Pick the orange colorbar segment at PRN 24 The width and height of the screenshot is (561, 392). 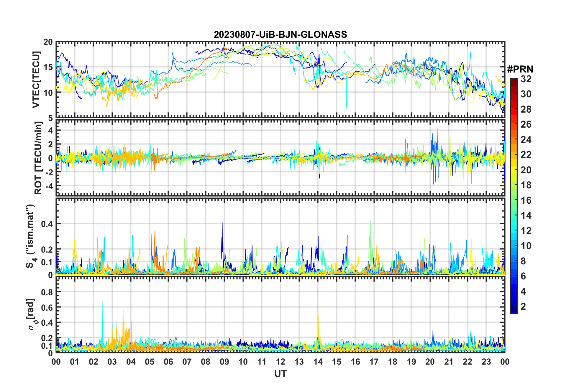coord(514,140)
